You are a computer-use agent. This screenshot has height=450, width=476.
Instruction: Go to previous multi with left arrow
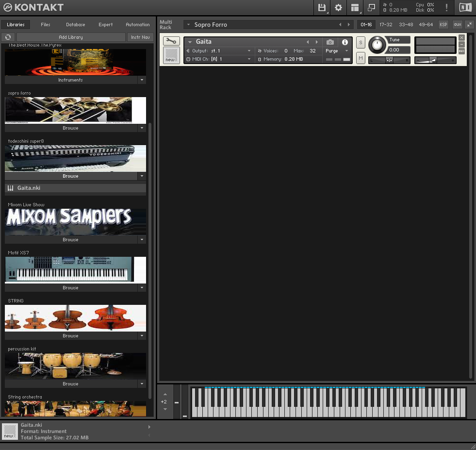click(340, 25)
